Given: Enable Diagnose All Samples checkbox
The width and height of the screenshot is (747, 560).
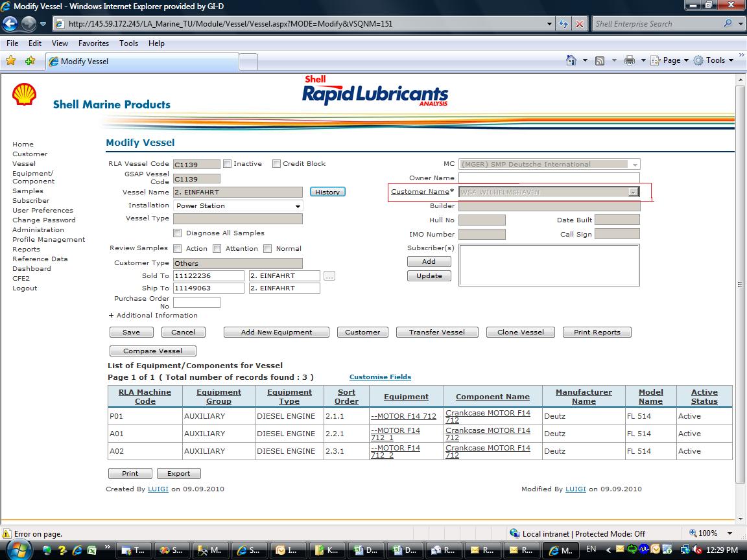Looking at the screenshot, I should coord(177,233).
